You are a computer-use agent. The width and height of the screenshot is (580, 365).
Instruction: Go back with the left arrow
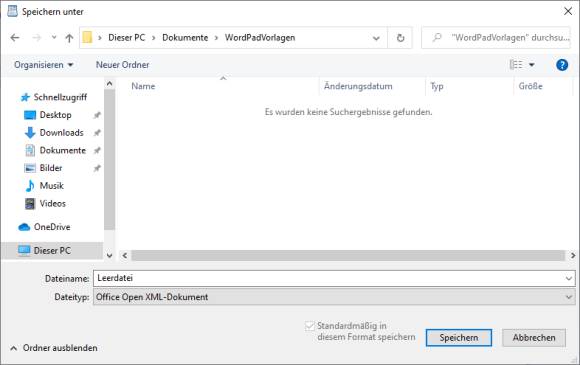pyautogui.click(x=15, y=38)
